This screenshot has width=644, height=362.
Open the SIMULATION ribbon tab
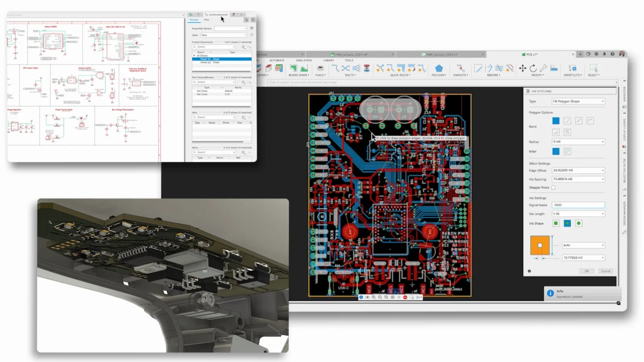point(304,60)
